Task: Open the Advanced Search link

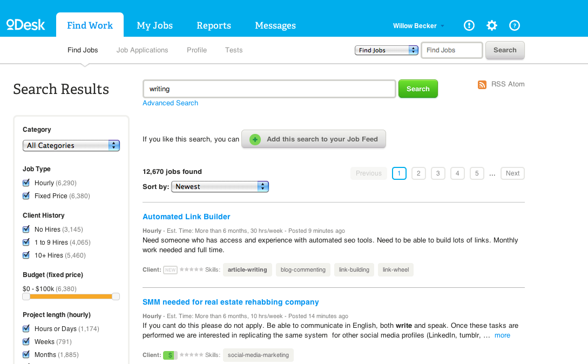Action: click(170, 103)
